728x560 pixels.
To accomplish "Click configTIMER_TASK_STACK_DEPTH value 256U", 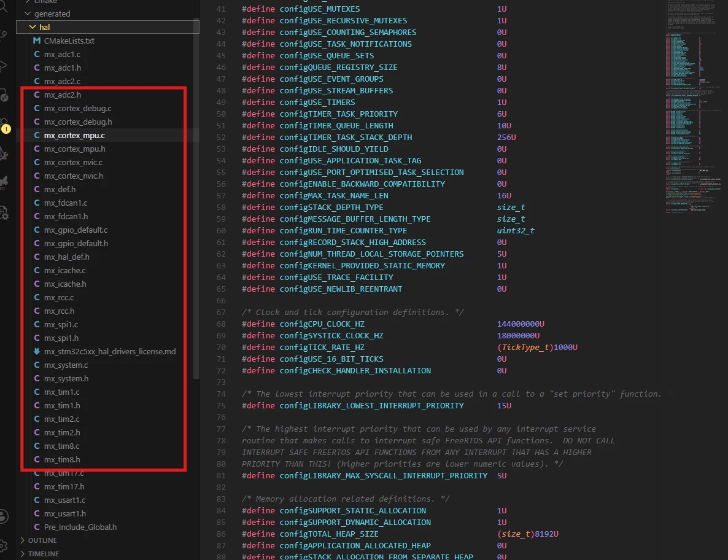I will tap(506, 138).
